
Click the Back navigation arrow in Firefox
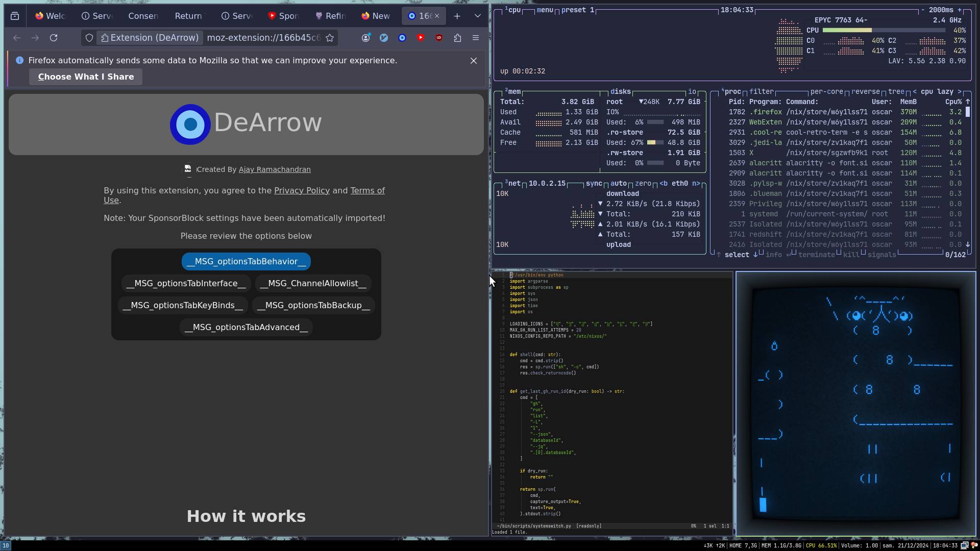[17, 38]
